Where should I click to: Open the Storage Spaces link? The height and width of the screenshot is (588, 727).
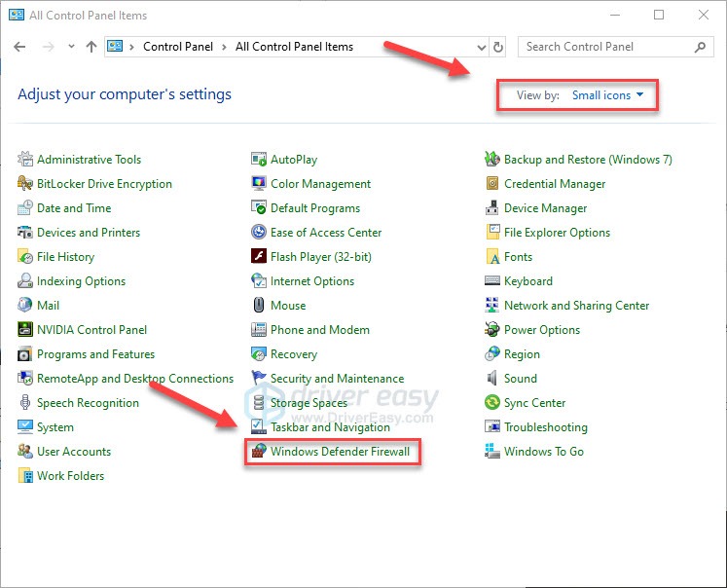pyautogui.click(x=309, y=403)
